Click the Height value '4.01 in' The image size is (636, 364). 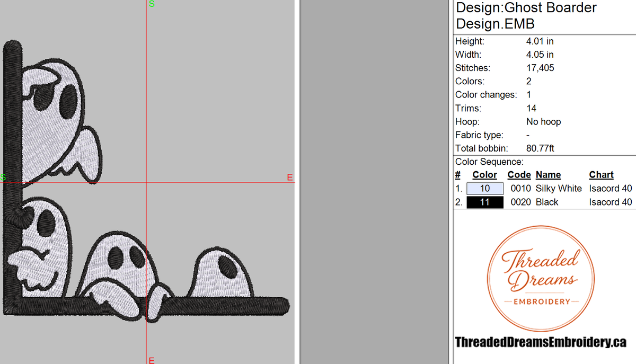point(540,41)
